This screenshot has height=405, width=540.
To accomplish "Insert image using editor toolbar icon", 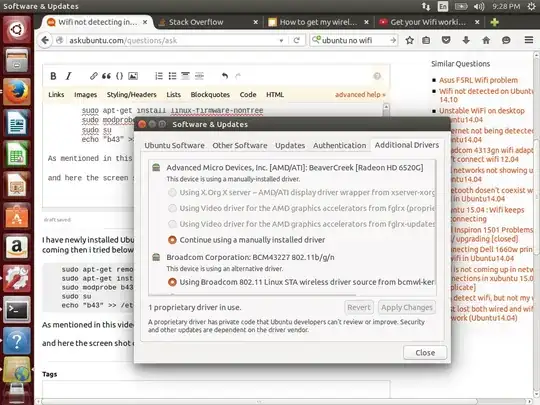I will [133, 76].
